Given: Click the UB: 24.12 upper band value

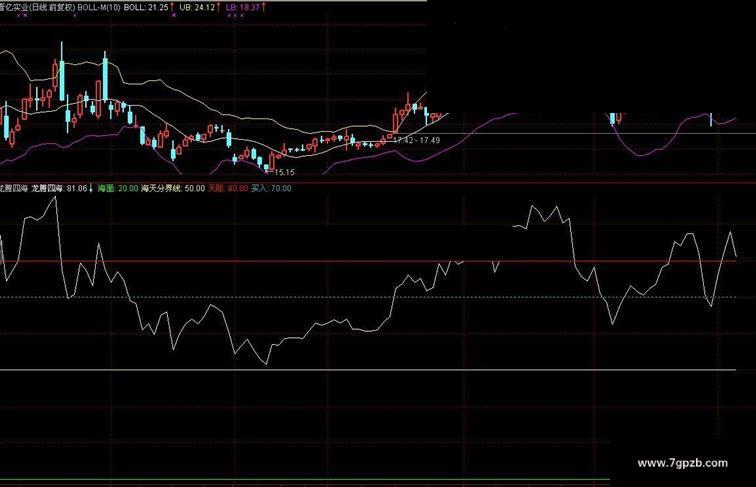Looking at the screenshot, I should (x=197, y=8).
